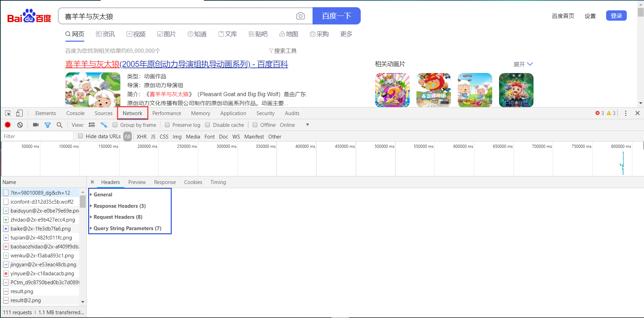Image resolution: width=644 pixels, height=318 pixels.
Task: Enable Hide data URLs checkbox
Action: coord(81,136)
